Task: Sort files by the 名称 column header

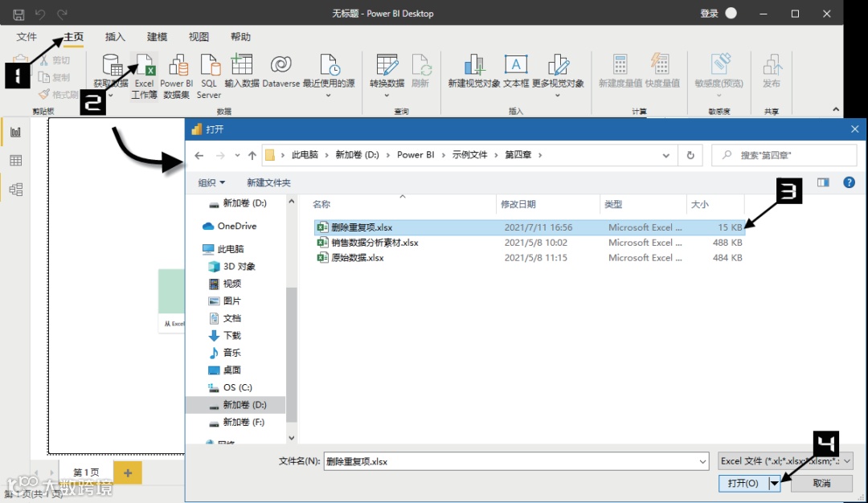Action: pos(321,204)
